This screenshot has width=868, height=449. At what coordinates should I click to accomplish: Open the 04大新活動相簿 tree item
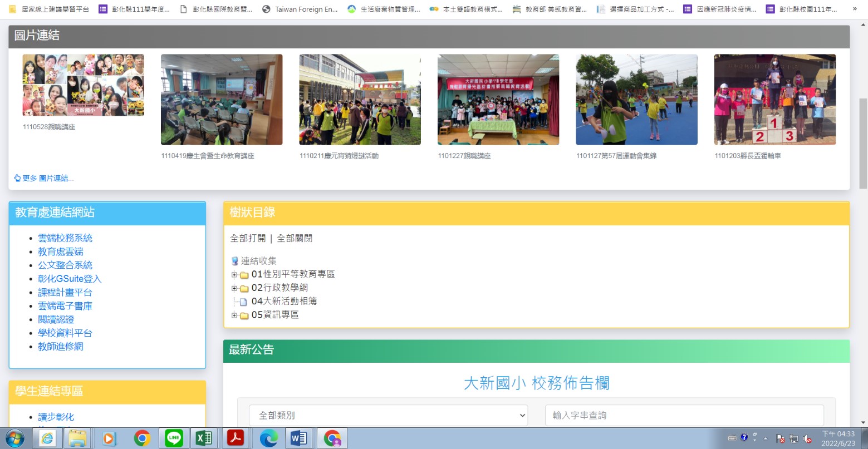284,301
